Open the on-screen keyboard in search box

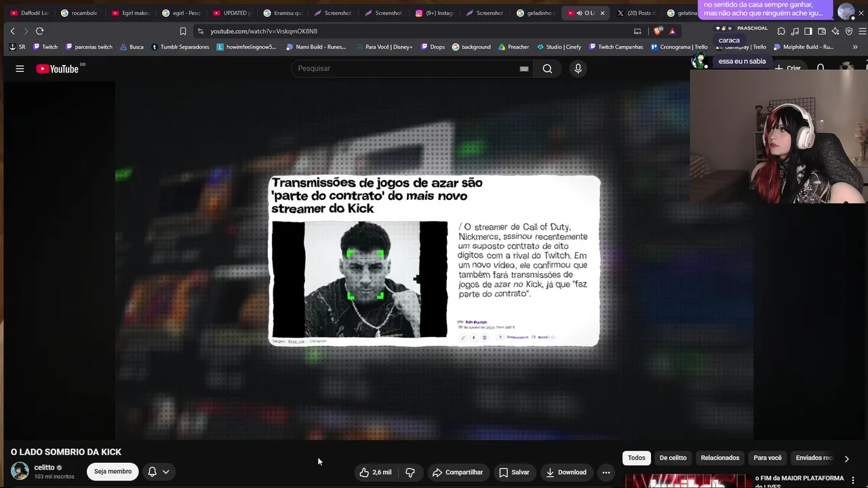(x=524, y=68)
